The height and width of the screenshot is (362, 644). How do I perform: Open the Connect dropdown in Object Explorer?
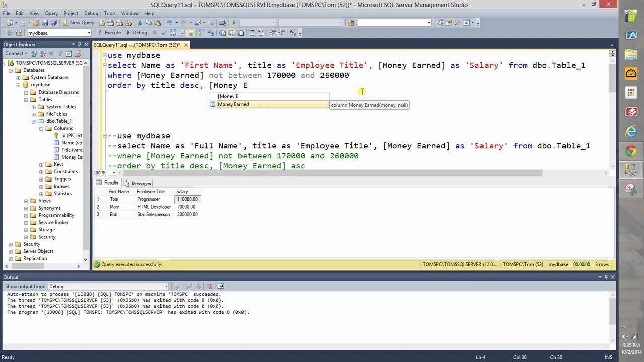[x=16, y=53]
